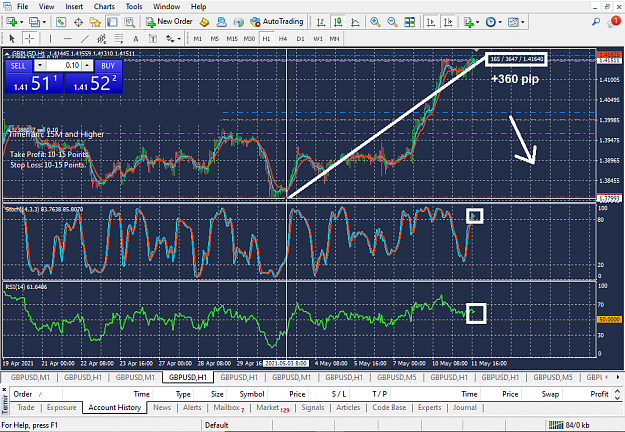Screen dimensions: 625x432
Task: Toggle the Strategy Tester icon
Action: point(129,22)
